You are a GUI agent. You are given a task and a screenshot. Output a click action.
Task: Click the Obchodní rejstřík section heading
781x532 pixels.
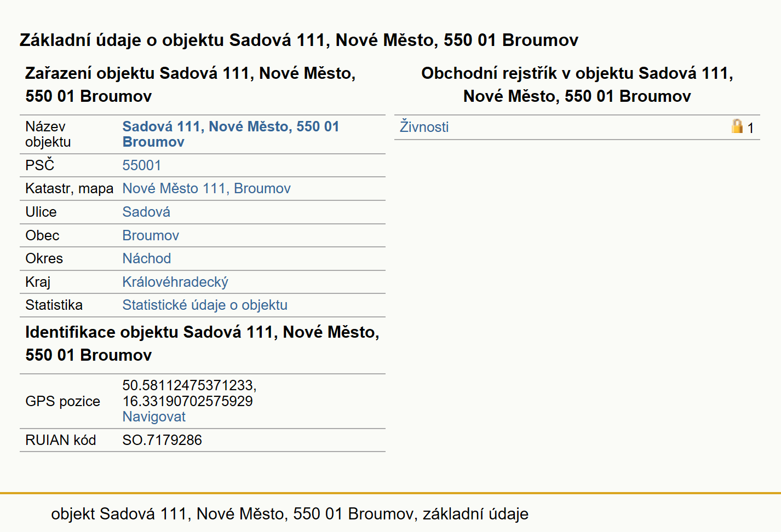click(577, 84)
